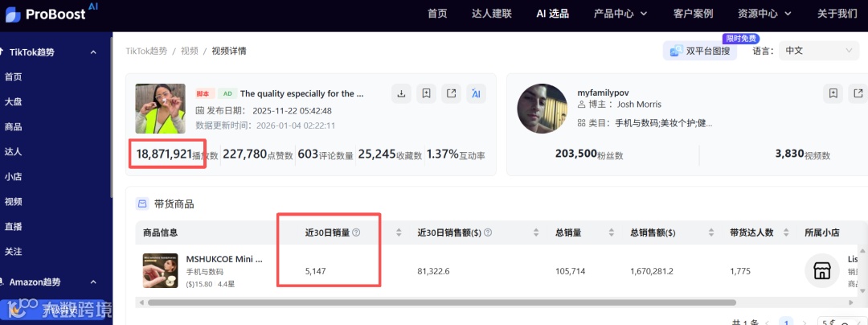Sort the table by 近30日销售额($)
Screen dimensions: 868x325
click(535, 232)
